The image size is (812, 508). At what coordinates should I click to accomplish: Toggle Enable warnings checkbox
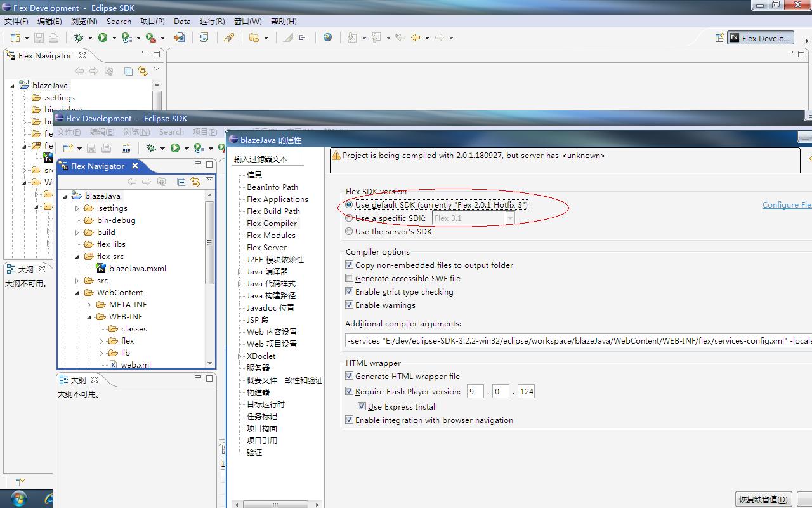tap(349, 305)
